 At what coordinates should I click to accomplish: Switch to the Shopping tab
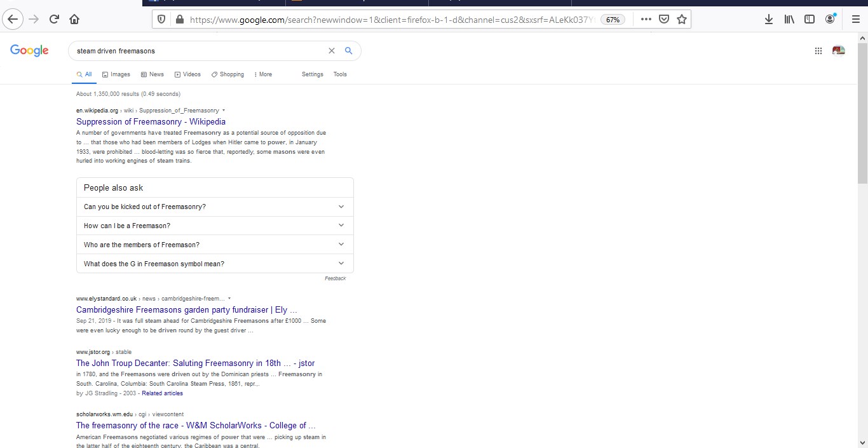(x=228, y=74)
